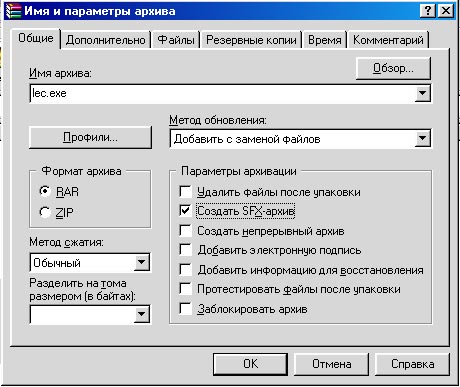This screenshot has height=387, width=460.
Task: Click the Профили... button
Action: click(x=90, y=137)
